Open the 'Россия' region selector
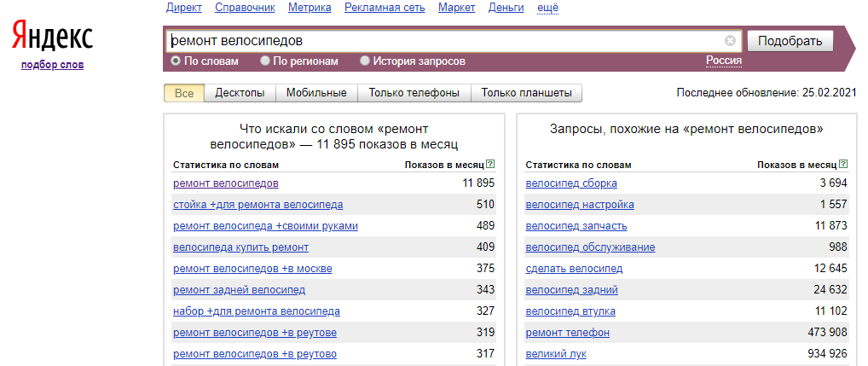 click(x=724, y=61)
